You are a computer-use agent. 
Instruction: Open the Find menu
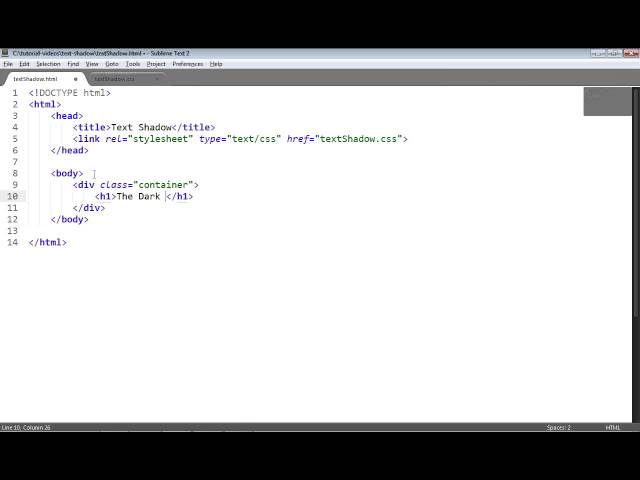pyautogui.click(x=73, y=64)
